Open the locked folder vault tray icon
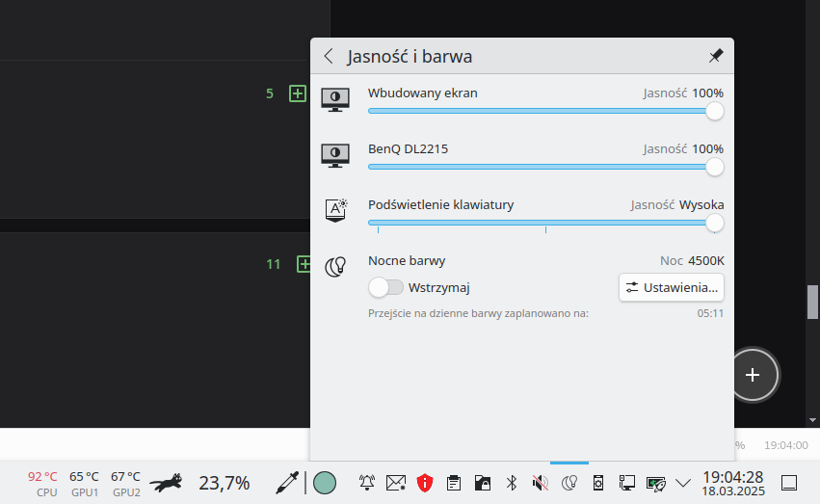Image resolution: width=820 pixels, height=504 pixels. tap(482, 483)
